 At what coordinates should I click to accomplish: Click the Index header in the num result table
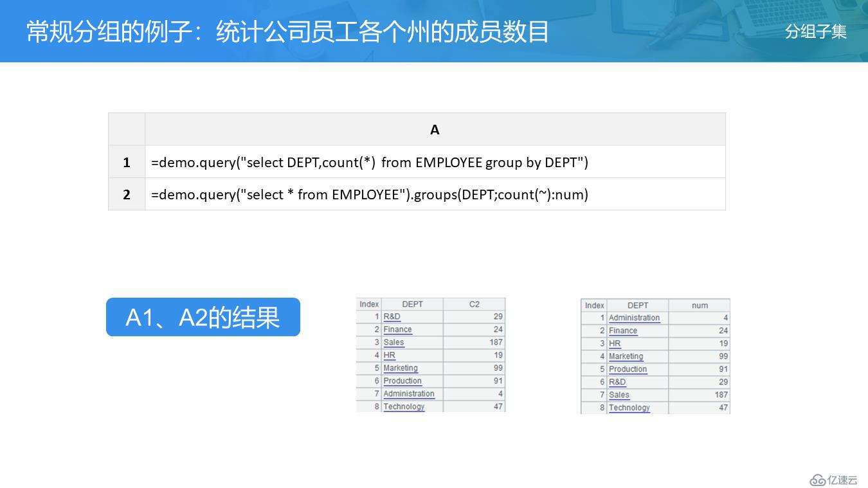coord(595,305)
